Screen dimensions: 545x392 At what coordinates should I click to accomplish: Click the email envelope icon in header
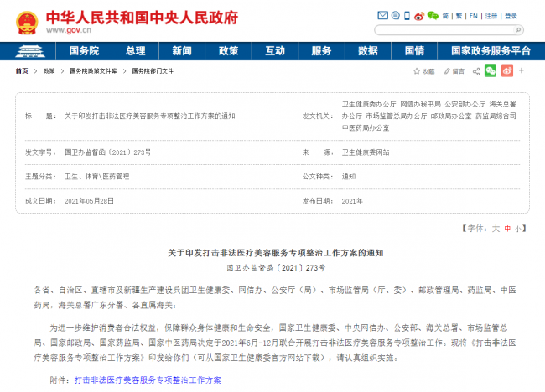[x=382, y=16]
